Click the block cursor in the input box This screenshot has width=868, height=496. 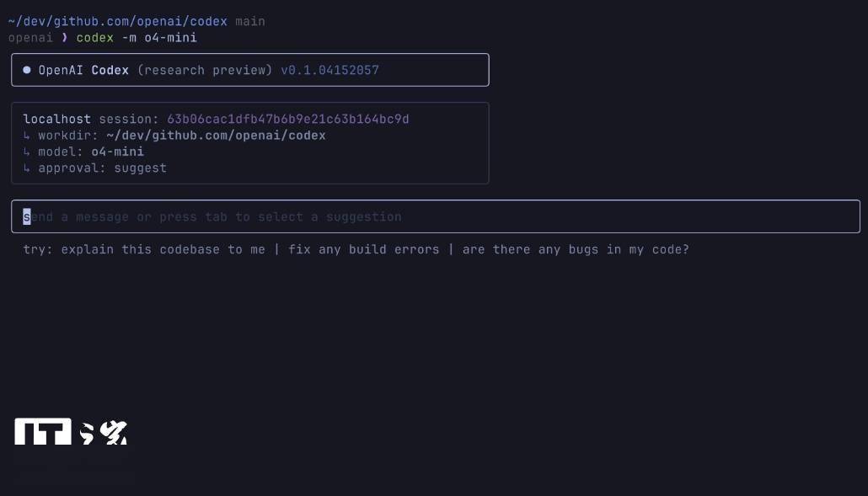coord(27,216)
